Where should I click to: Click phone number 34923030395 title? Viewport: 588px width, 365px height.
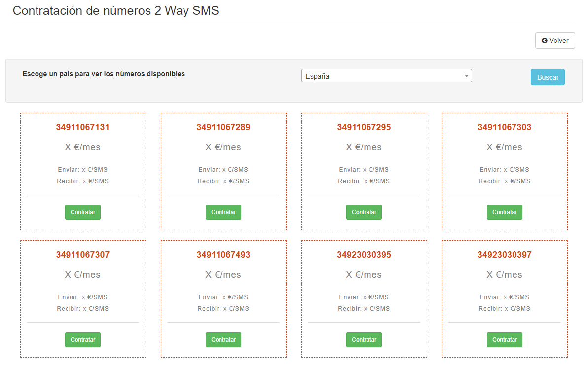click(x=364, y=255)
